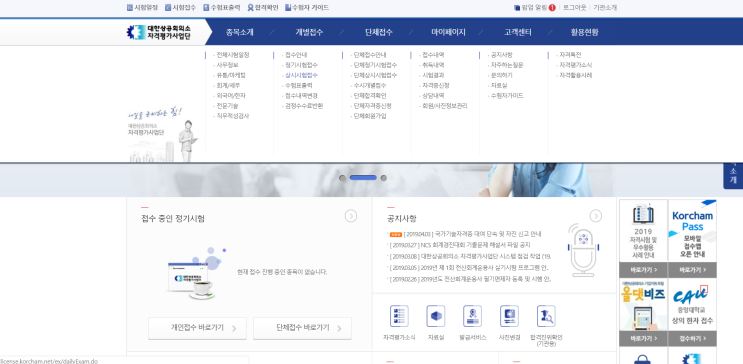Click the 자격평가소식 checklist icon
Viewport: 743px width, 364px height.
399,316
